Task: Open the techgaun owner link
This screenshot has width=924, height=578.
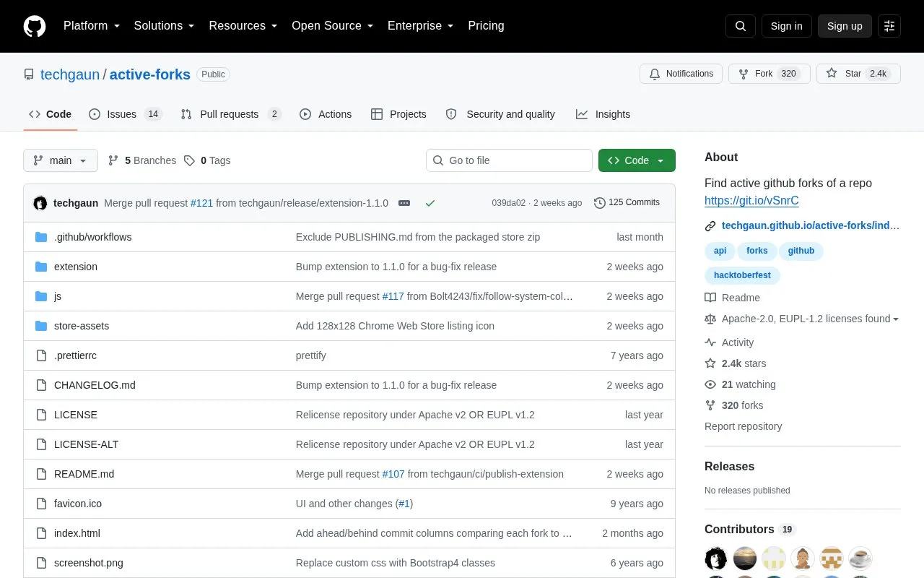Action: 70,74
